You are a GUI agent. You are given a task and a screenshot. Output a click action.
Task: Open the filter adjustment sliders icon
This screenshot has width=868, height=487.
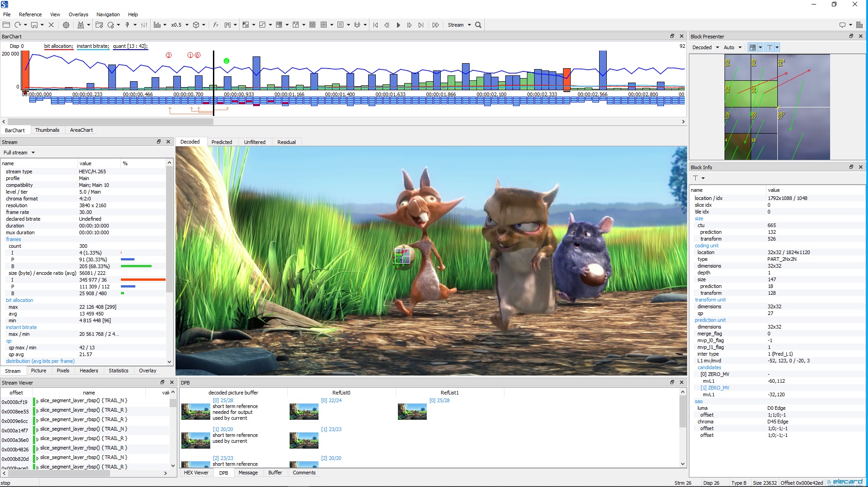coord(143,25)
